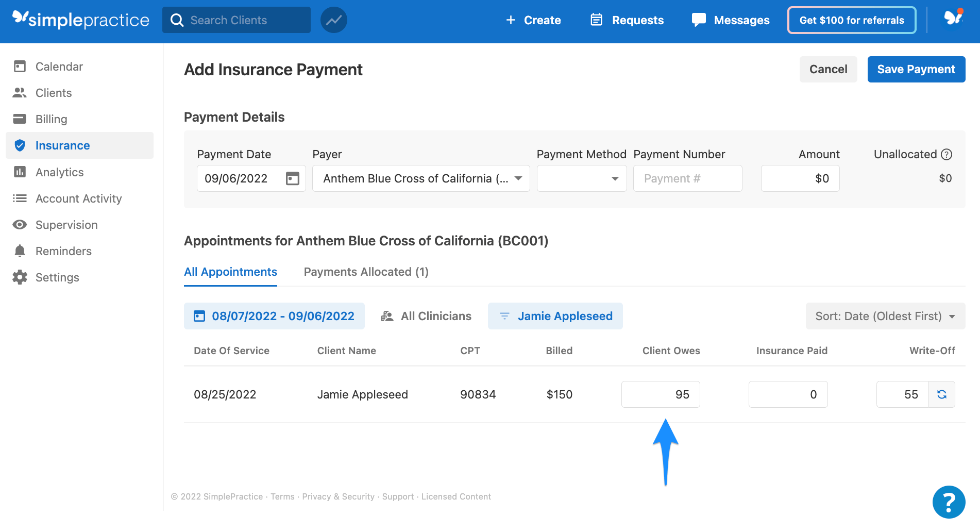Open the Payment Method dropdown
Viewport: 980px width, 532px height.
(x=581, y=178)
